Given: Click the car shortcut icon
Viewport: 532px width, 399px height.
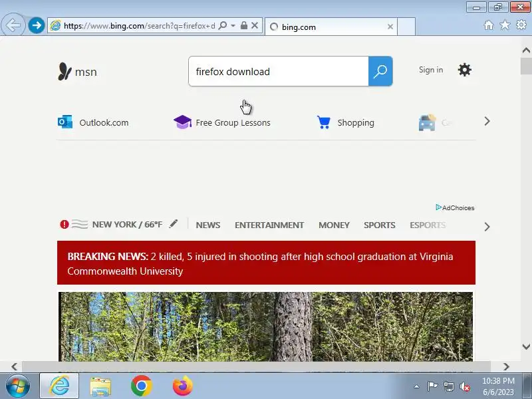Looking at the screenshot, I should point(427,122).
